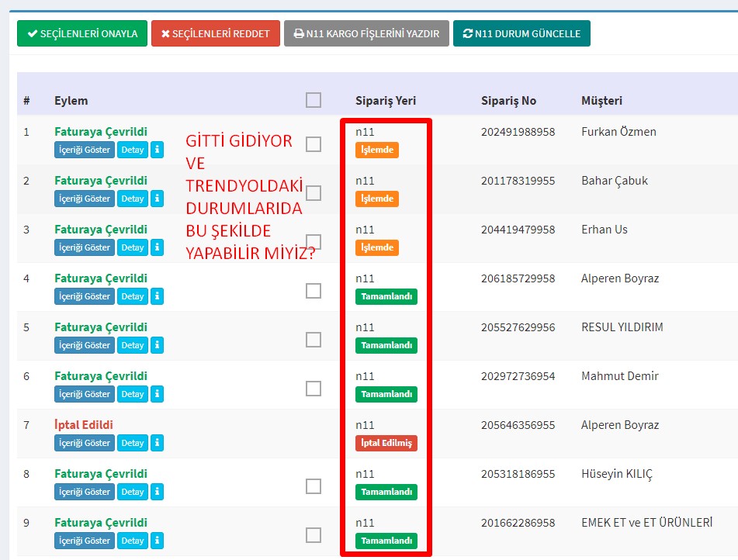Viewport: 738px width, 560px height.
Task: Tick the checkbox in row 9
Action: click(314, 535)
